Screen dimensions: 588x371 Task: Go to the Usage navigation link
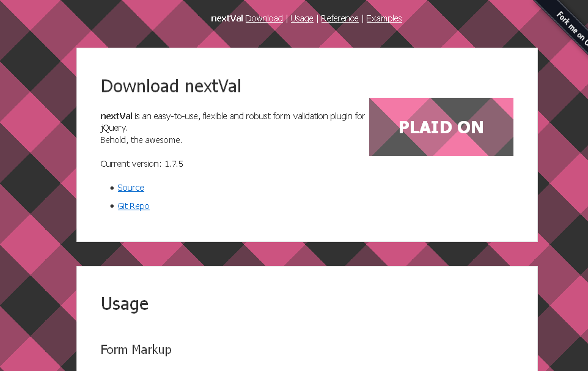302,18
